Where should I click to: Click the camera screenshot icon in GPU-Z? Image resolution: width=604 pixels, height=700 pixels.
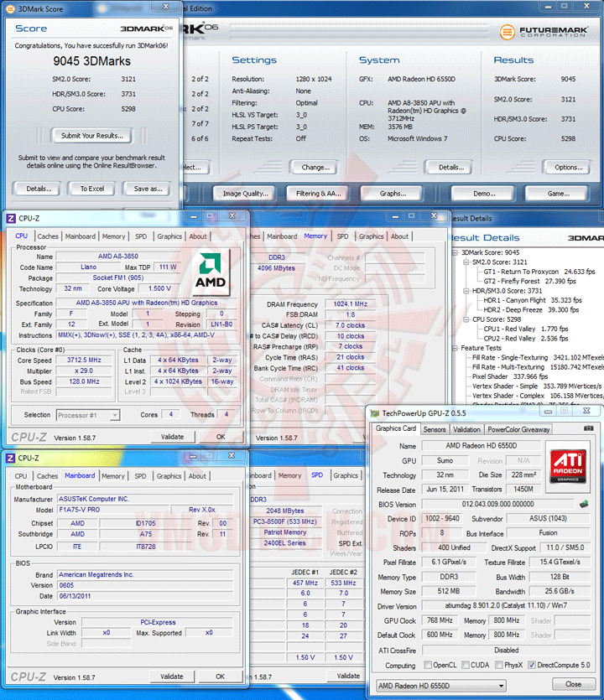pyautogui.click(x=589, y=428)
